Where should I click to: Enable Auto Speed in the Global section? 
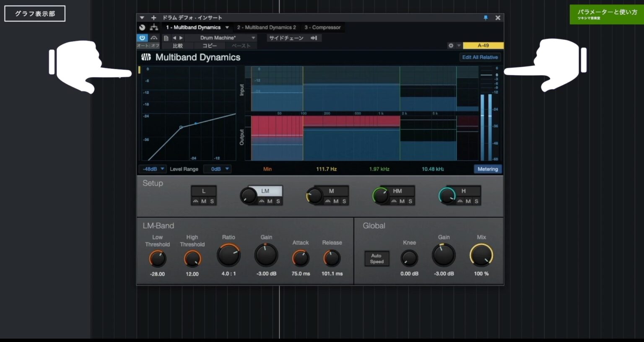376,259
